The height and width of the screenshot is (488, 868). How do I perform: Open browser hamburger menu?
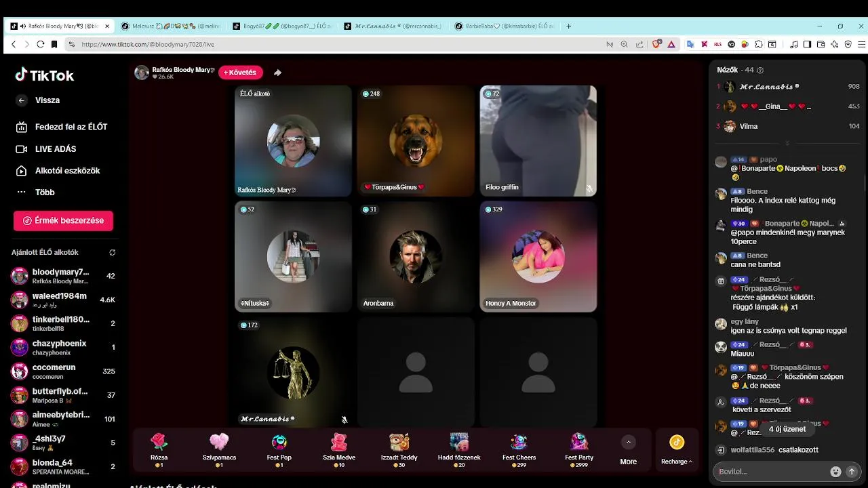click(x=860, y=44)
